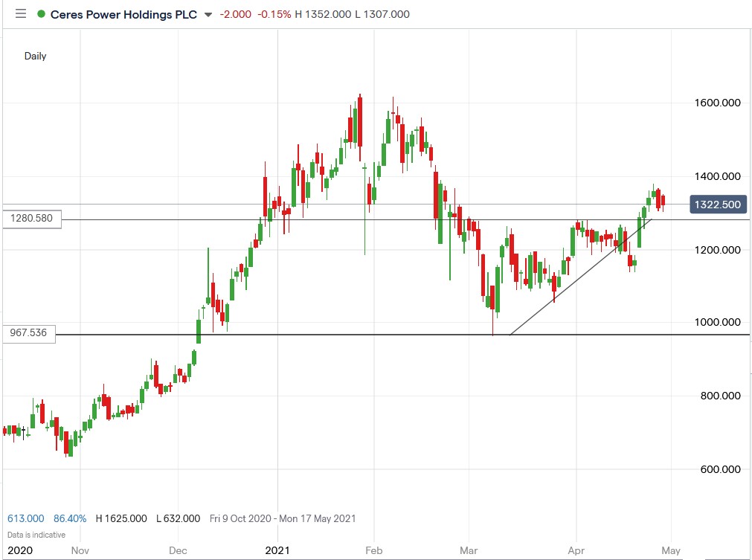Click the 1400.000 price axis label
752x560 pixels.
click(x=718, y=176)
